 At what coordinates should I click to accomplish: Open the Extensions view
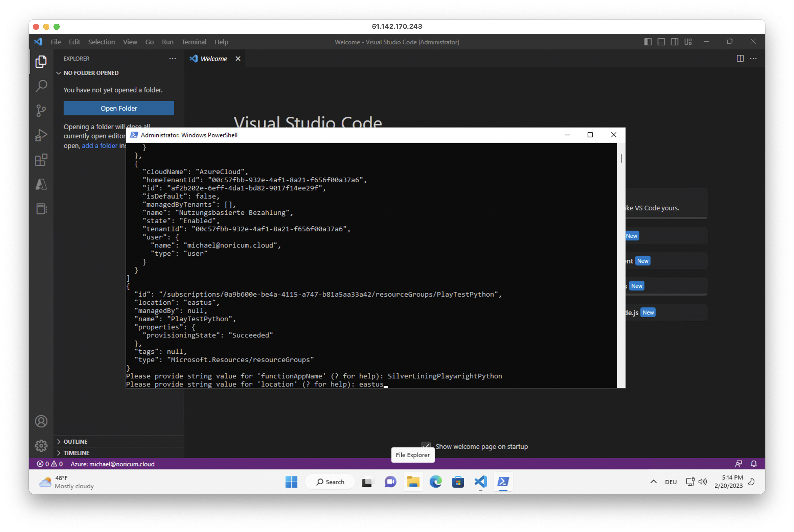[x=41, y=160]
